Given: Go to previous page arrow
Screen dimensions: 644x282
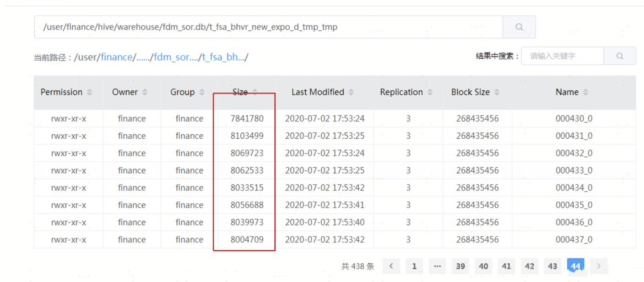Looking at the screenshot, I should pyautogui.click(x=391, y=266).
